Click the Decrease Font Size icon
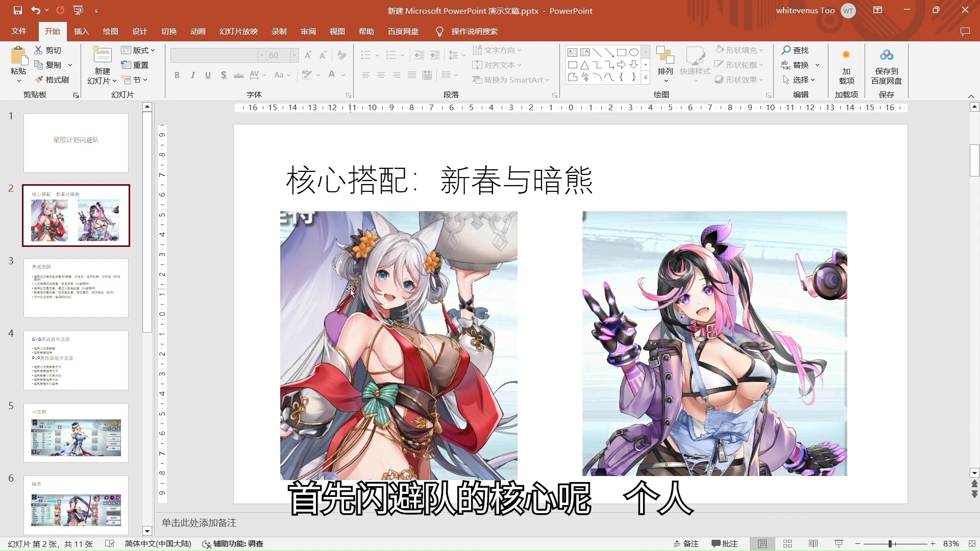This screenshot has height=551, width=980. coord(323,55)
